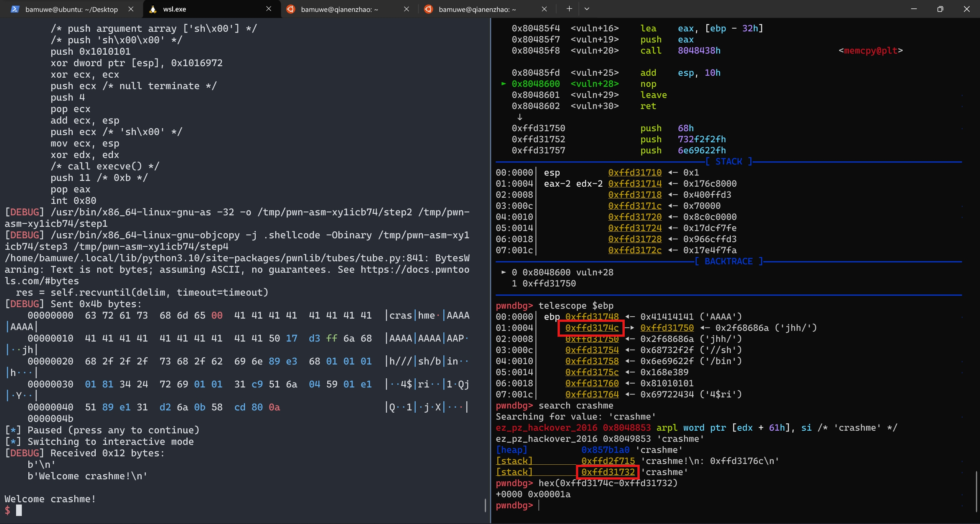Click 'push 732f2f2fh' shellcode instruction
Image resolution: width=980 pixels, height=524 pixels.
point(683,139)
